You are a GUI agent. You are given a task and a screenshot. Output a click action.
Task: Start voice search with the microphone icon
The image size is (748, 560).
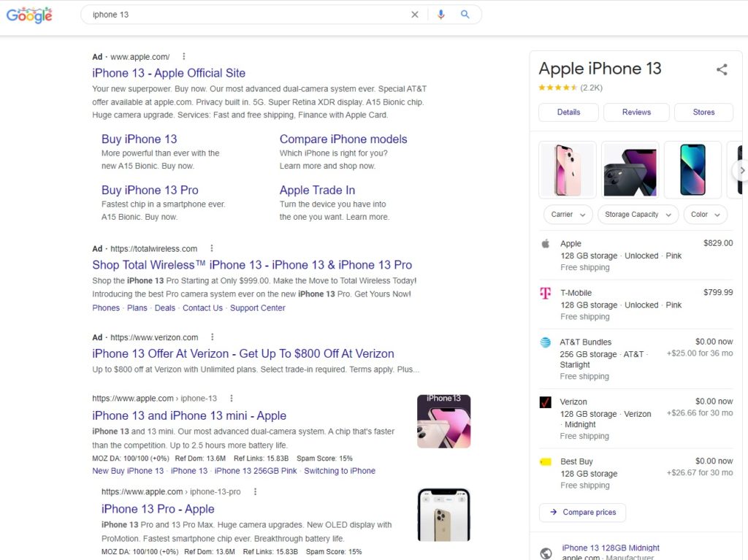[440, 15]
